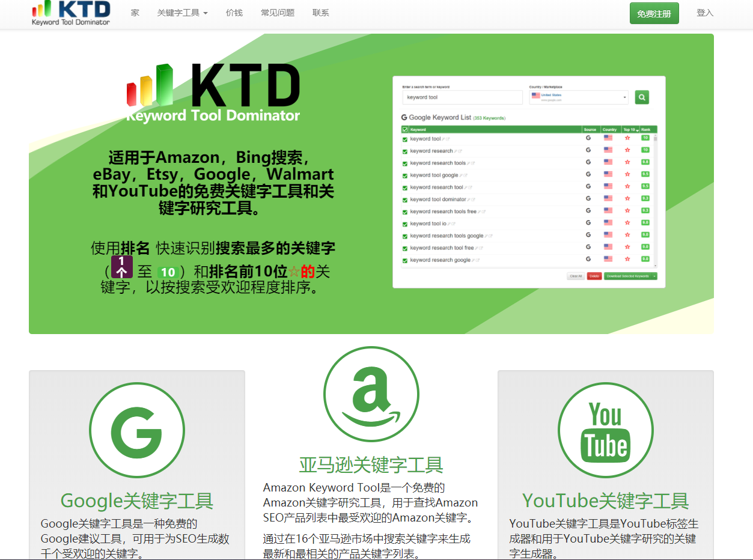
Task: Select the Amazon keyword tool icon
Action: 371,394
